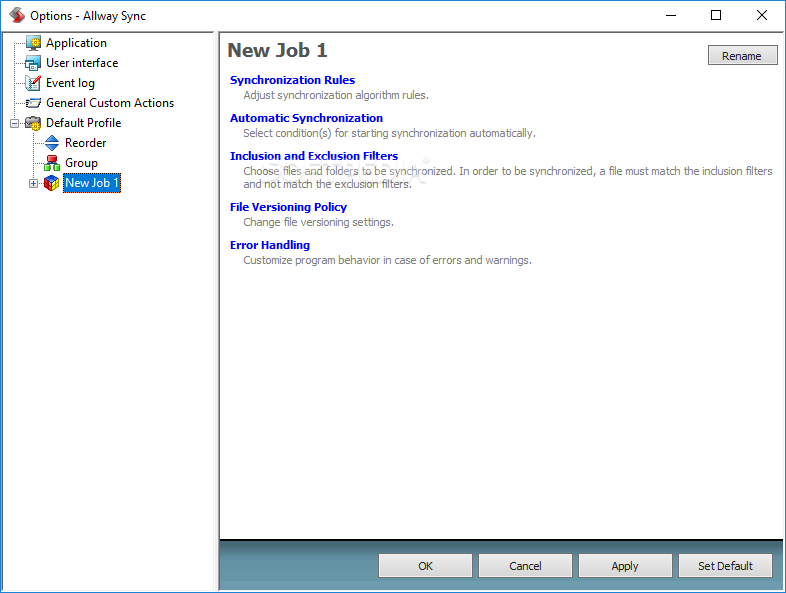Click the Application monitor icon
The width and height of the screenshot is (786, 593).
tap(34, 43)
